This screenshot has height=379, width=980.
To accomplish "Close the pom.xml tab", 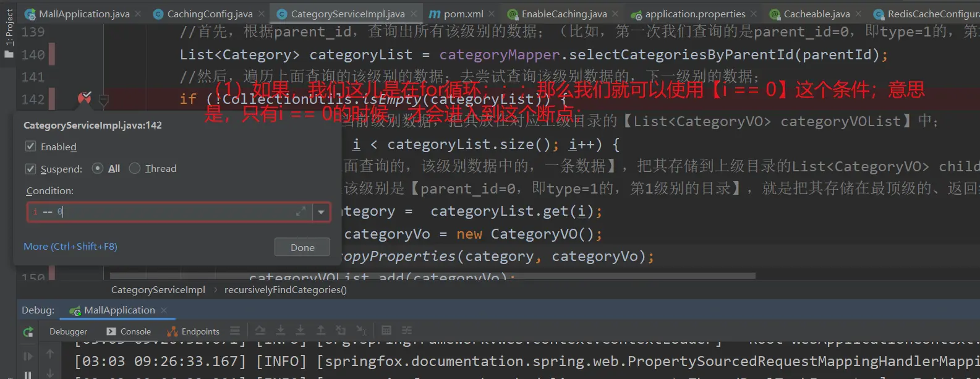I will click(x=492, y=14).
